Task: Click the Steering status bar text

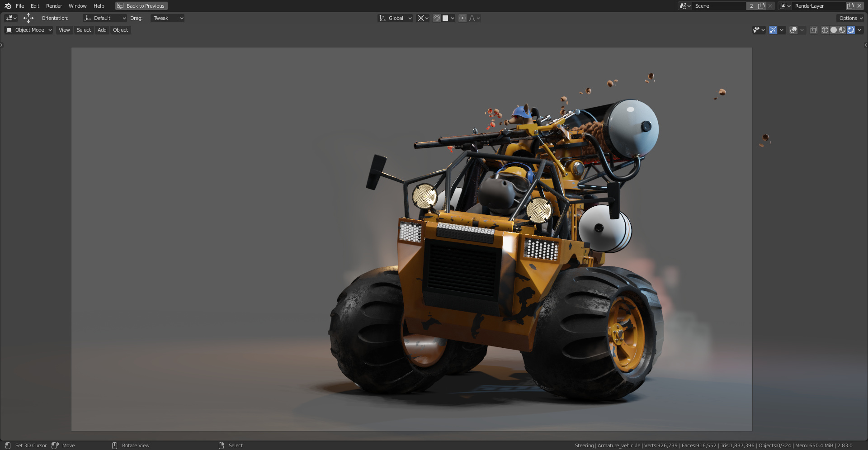Action: pyautogui.click(x=584, y=445)
